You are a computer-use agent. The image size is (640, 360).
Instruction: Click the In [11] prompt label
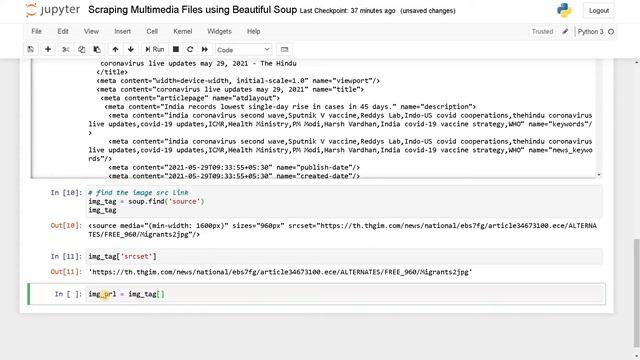pyautogui.click(x=66, y=256)
